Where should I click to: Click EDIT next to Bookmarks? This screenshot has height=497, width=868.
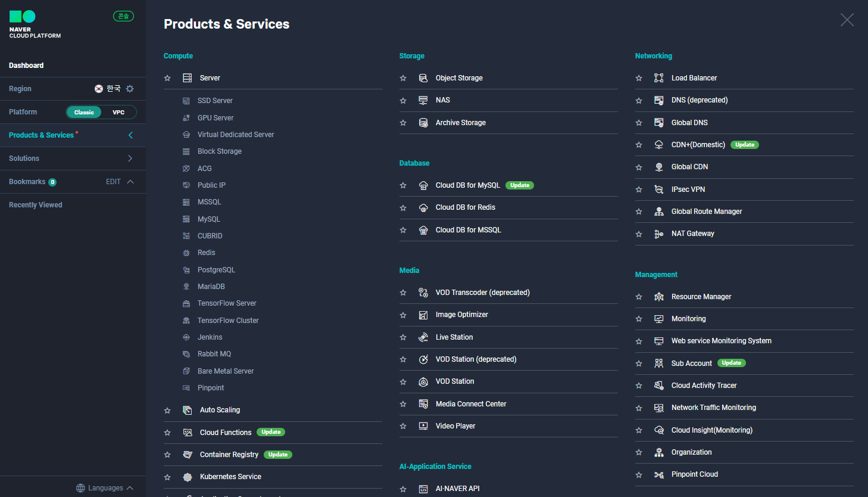pos(113,182)
